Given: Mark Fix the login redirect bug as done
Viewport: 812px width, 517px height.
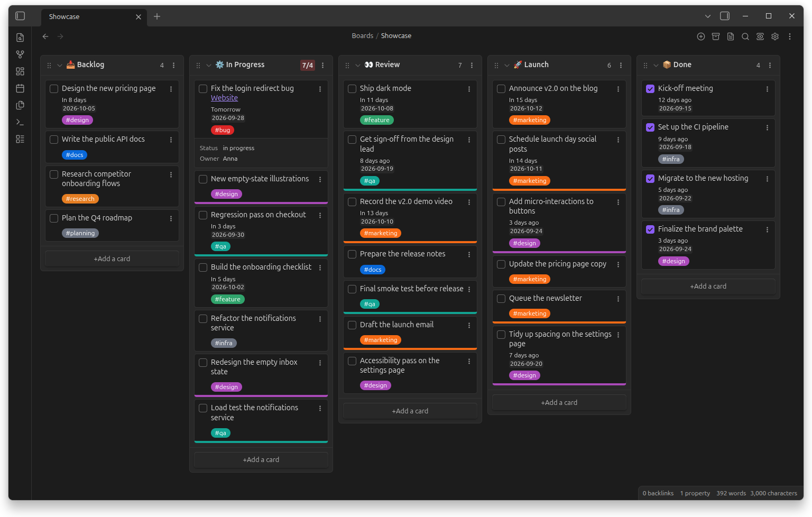Looking at the screenshot, I should (x=203, y=89).
